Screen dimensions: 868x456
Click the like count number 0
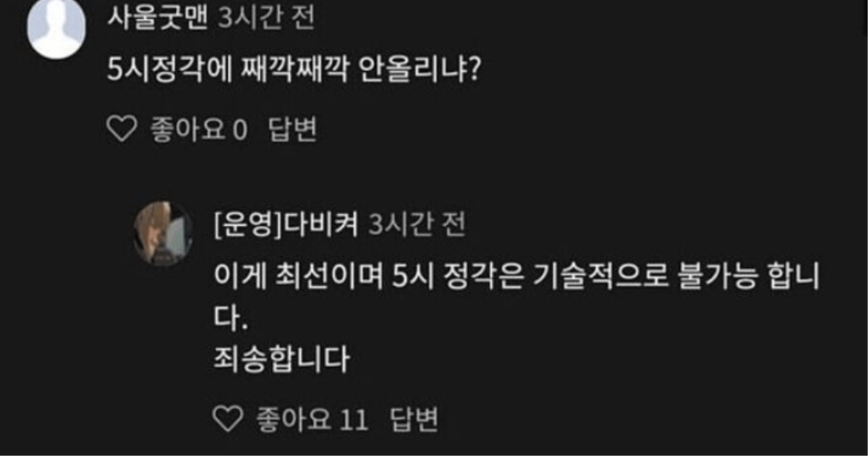point(241,130)
